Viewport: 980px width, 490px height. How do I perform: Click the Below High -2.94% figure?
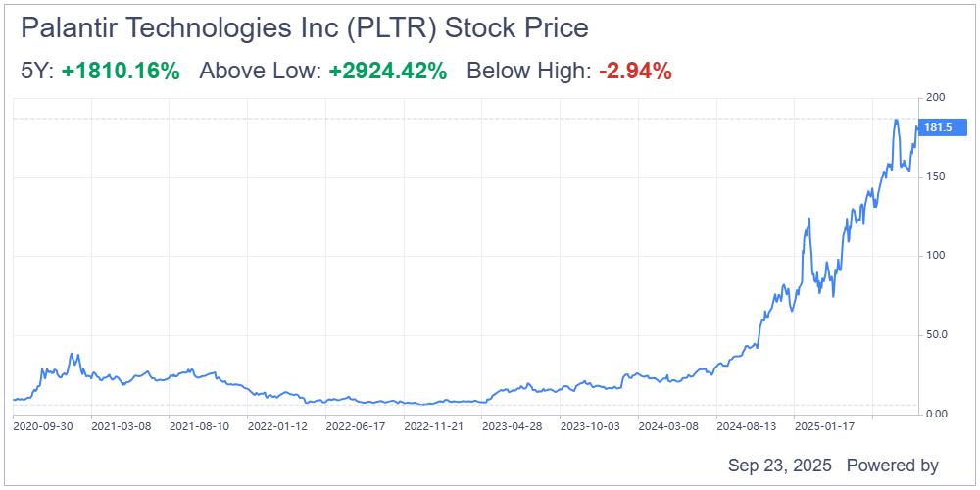click(635, 71)
